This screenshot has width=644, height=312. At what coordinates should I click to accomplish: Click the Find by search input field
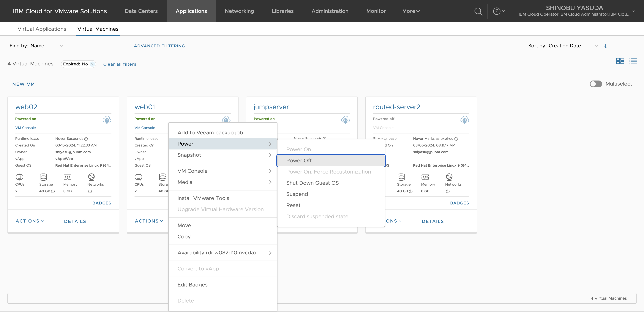pos(95,46)
